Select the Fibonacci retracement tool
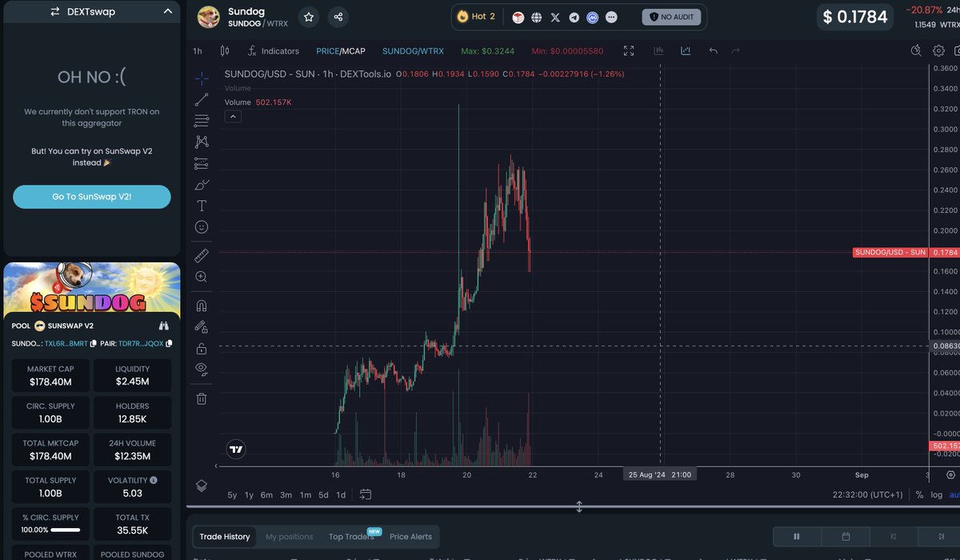The width and height of the screenshot is (960, 560). pos(202,121)
